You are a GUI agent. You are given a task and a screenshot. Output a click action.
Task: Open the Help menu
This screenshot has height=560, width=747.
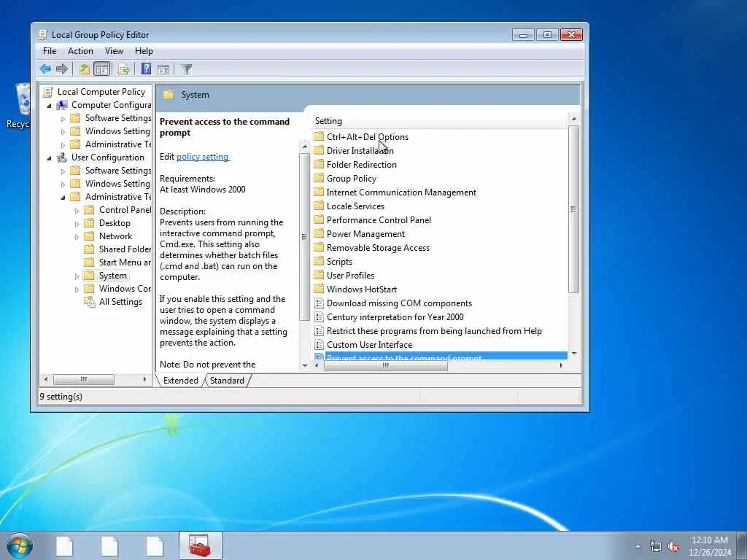click(x=144, y=51)
